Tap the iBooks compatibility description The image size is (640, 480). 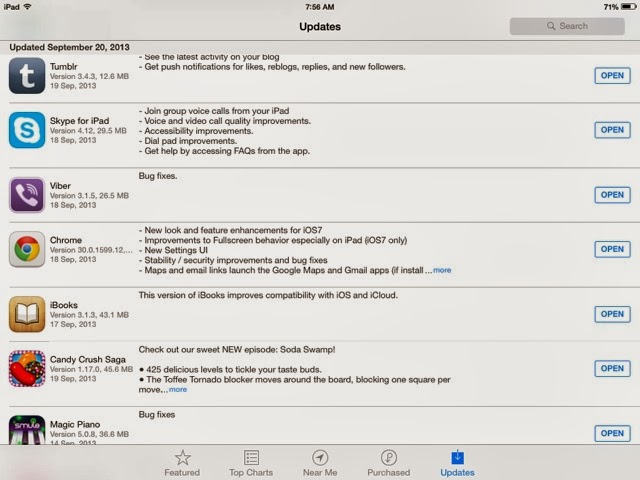pos(268,295)
